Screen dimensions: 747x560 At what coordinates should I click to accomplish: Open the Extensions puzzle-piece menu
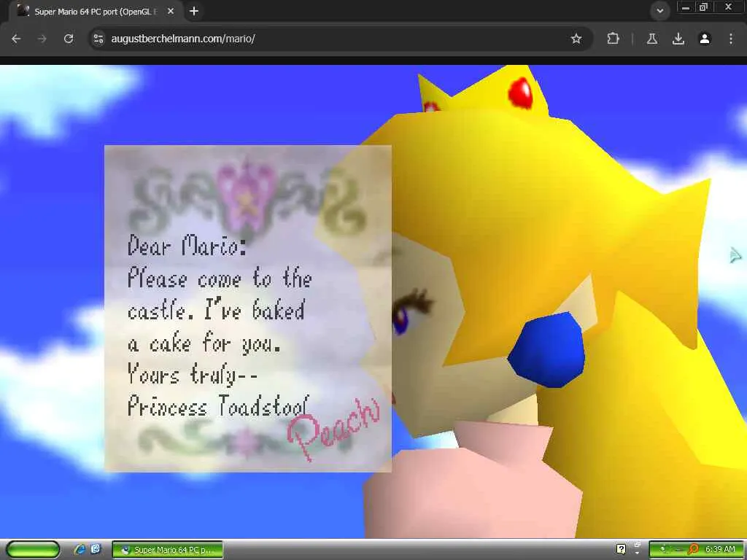click(613, 39)
